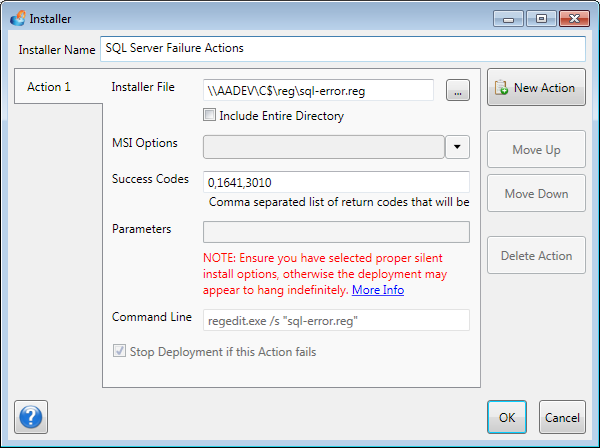Select the Action 1 tab

pos(58,87)
